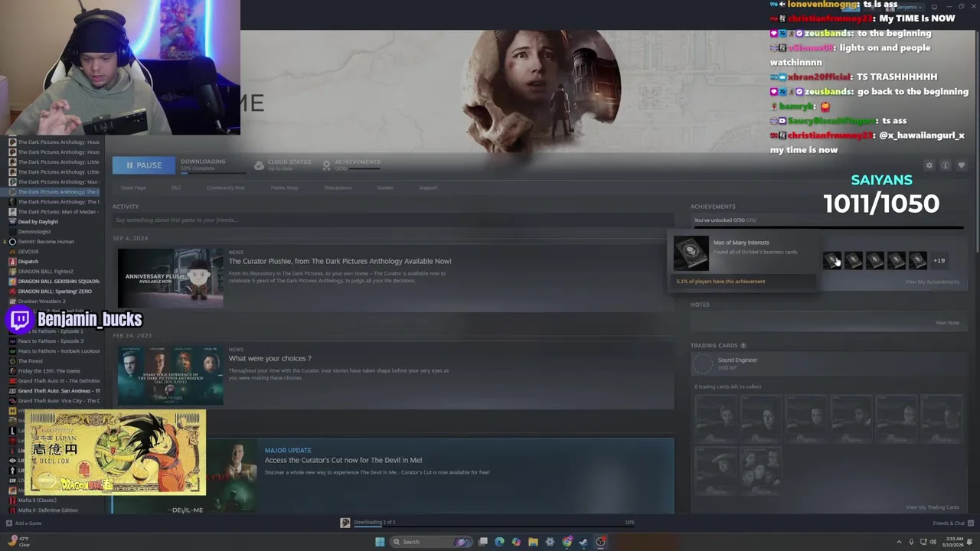The width and height of the screenshot is (980, 551).
Task: Select Fears to Fathom - Episode 3
Action: tap(51, 341)
